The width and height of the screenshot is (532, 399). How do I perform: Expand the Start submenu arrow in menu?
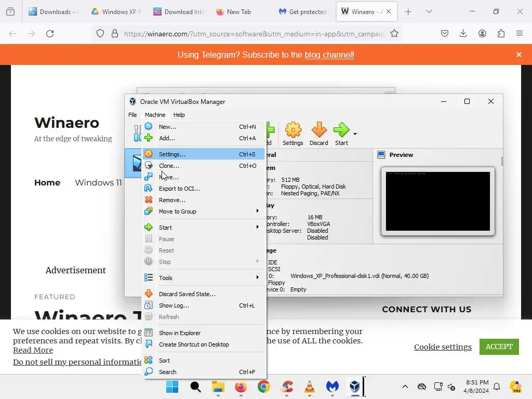258,227
